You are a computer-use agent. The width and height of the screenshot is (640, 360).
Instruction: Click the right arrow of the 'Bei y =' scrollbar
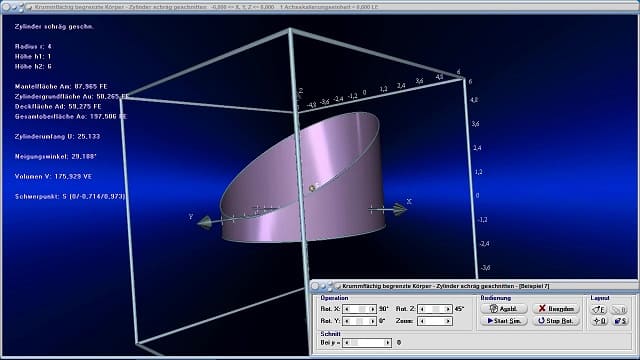coord(387,342)
